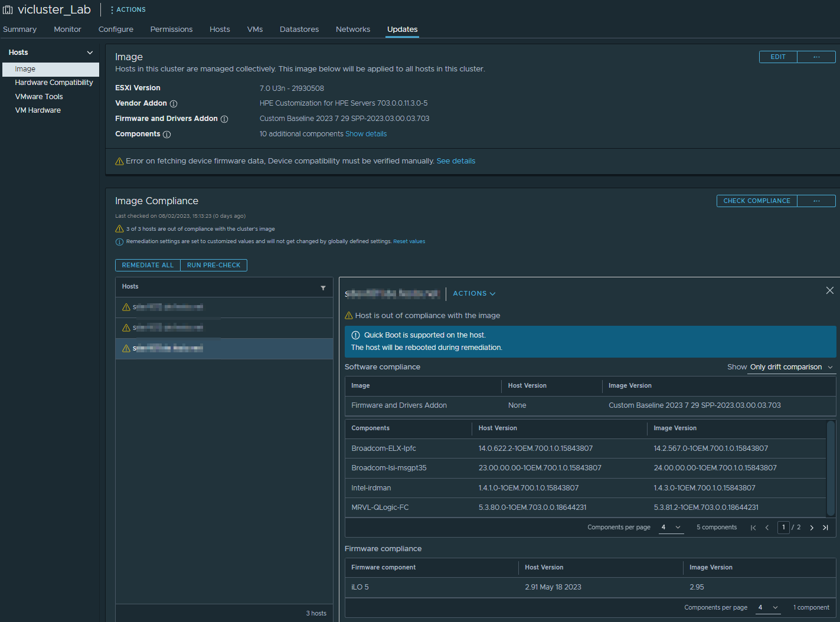Click the Firmware component column header
Screen dimensions: 840x622
[384, 568]
